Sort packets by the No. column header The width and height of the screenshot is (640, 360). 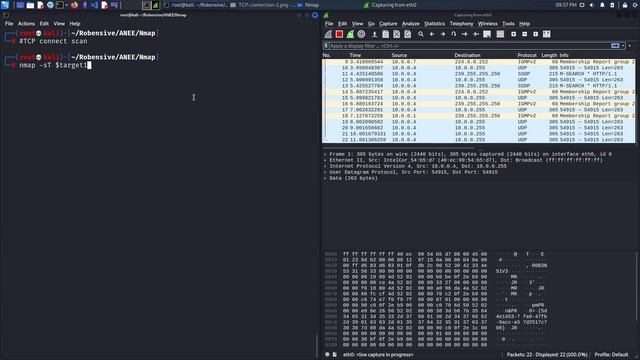tap(327, 55)
